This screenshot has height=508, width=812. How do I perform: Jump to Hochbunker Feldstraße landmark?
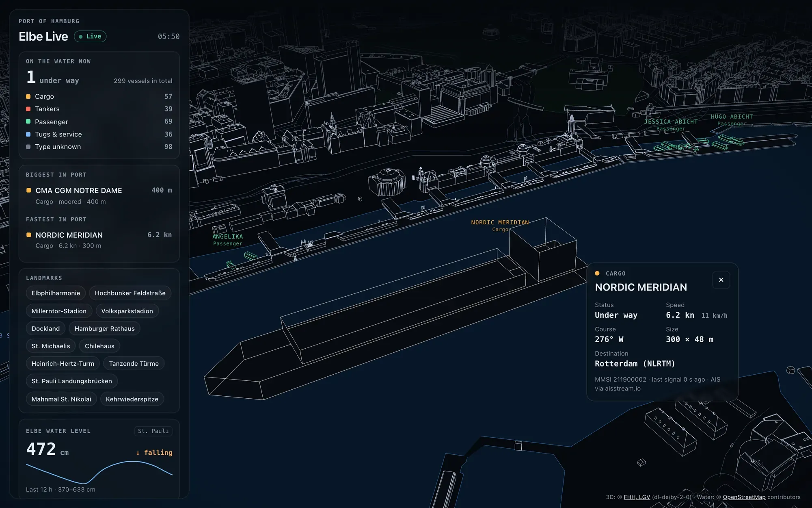130,293
